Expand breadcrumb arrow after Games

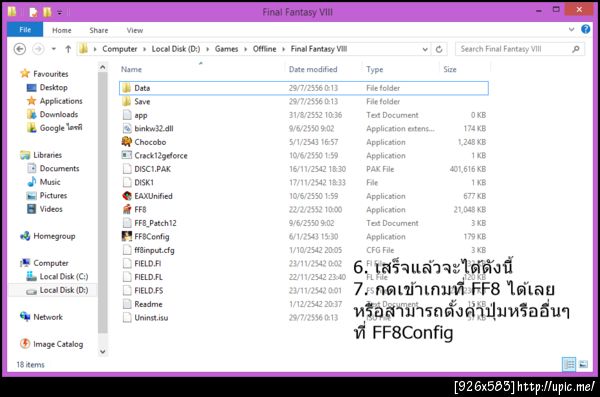(x=246, y=49)
